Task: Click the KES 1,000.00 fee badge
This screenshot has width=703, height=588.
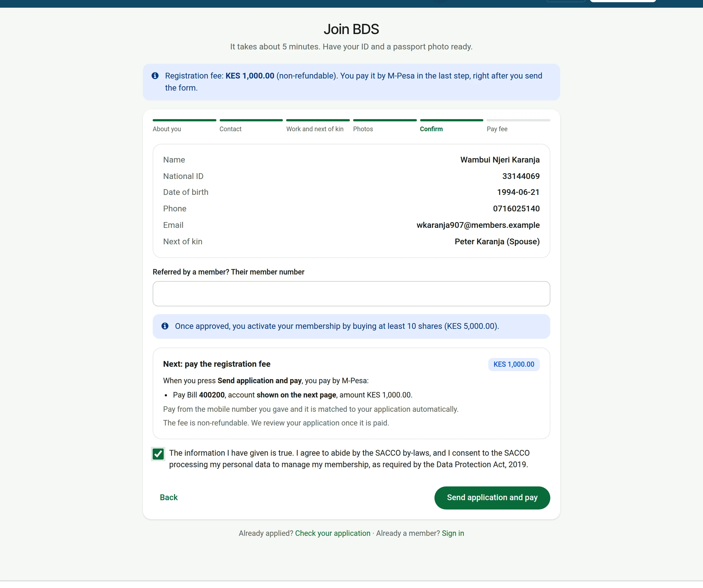Action: pyautogui.click(x=514, y=365)
